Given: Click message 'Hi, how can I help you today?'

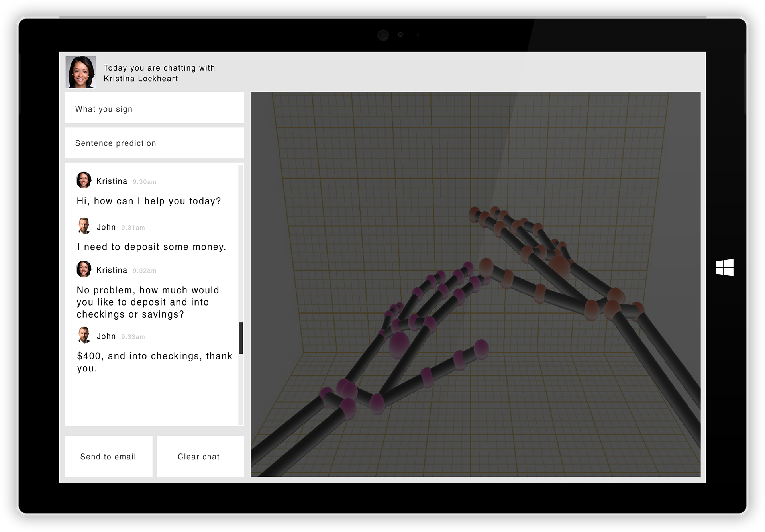Looking at the screenshot, I should click(x=149, y=201).
